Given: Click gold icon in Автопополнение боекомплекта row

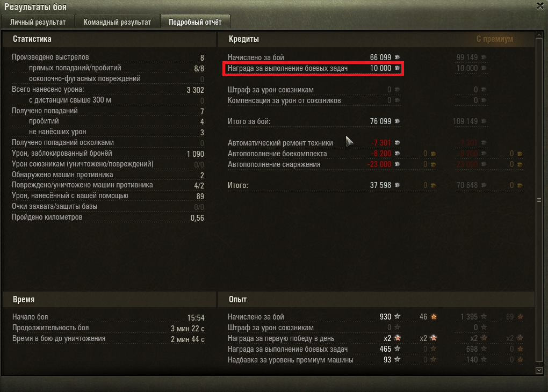Looking at the screenshot, I should (x=434, y=154).
